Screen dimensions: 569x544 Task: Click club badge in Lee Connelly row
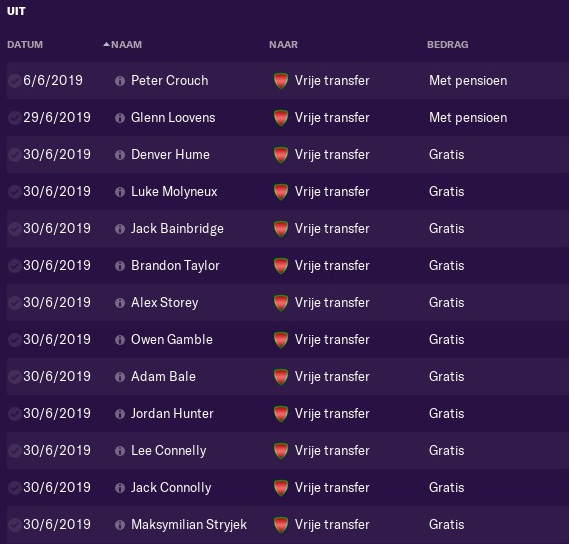(281, 451)
